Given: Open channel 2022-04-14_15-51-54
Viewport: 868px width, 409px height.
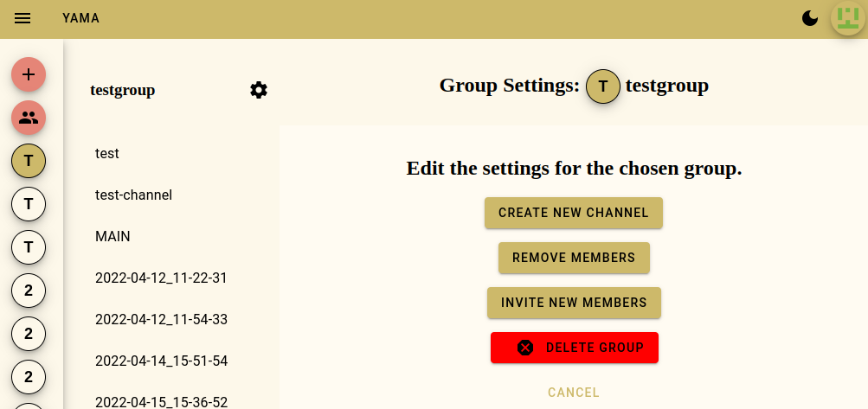Looking at the screenshot, I should click(161, 361).
